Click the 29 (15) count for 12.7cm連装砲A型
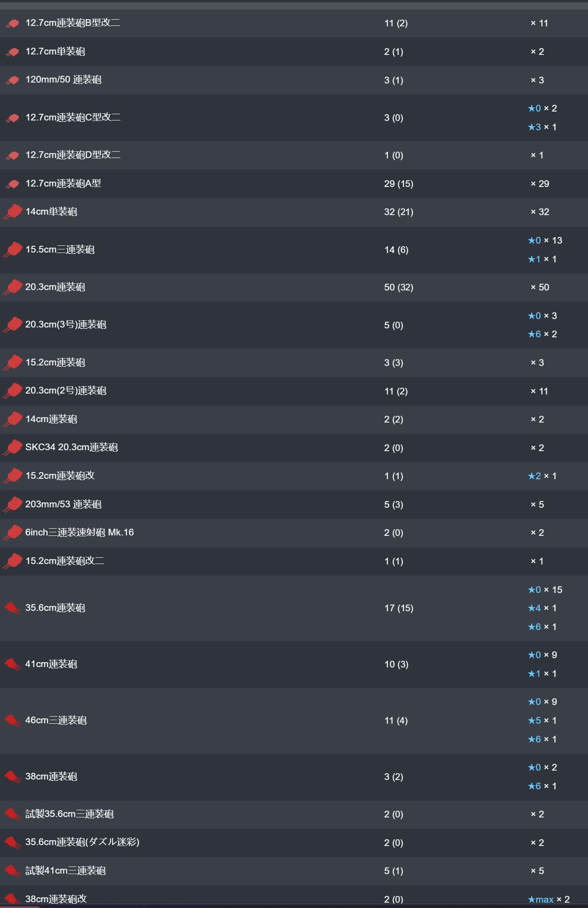 (398, 184)
